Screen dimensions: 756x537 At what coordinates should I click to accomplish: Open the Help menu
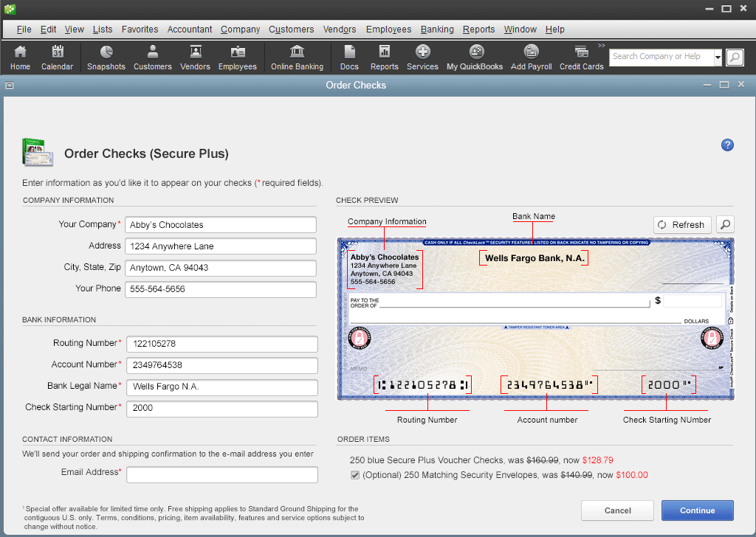(555, 30)
